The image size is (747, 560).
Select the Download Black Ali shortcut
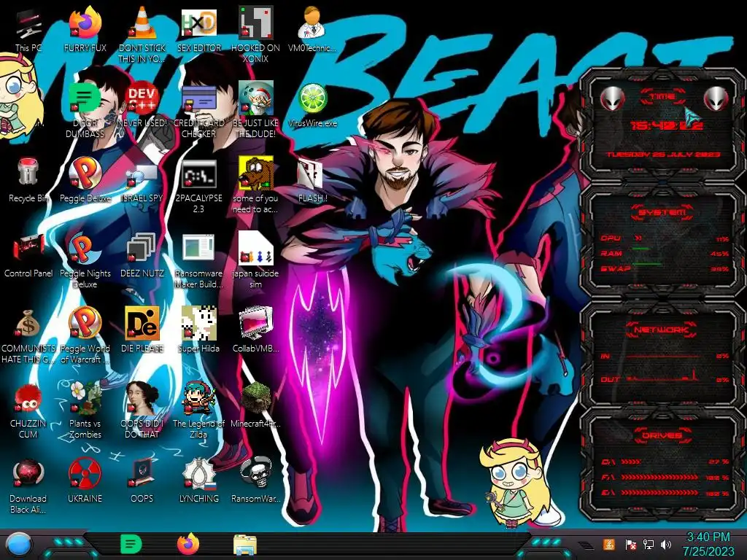pos(28,486)
